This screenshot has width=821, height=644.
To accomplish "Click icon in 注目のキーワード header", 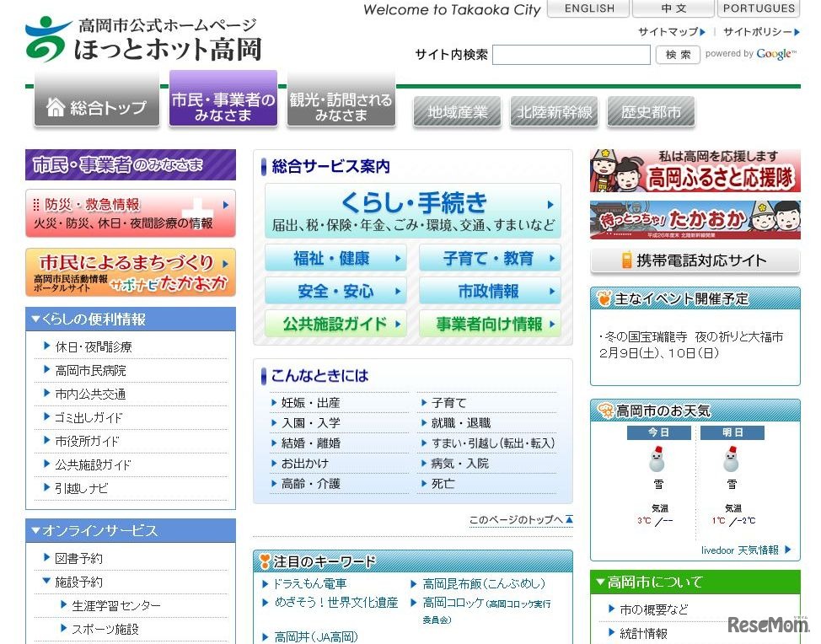I will [x=265, y=561].
